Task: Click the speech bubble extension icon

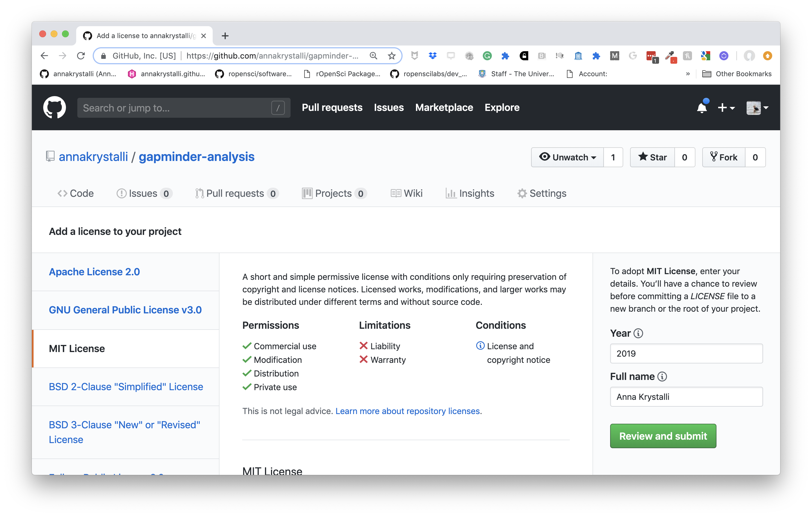Action: click(x=451, y=56)
